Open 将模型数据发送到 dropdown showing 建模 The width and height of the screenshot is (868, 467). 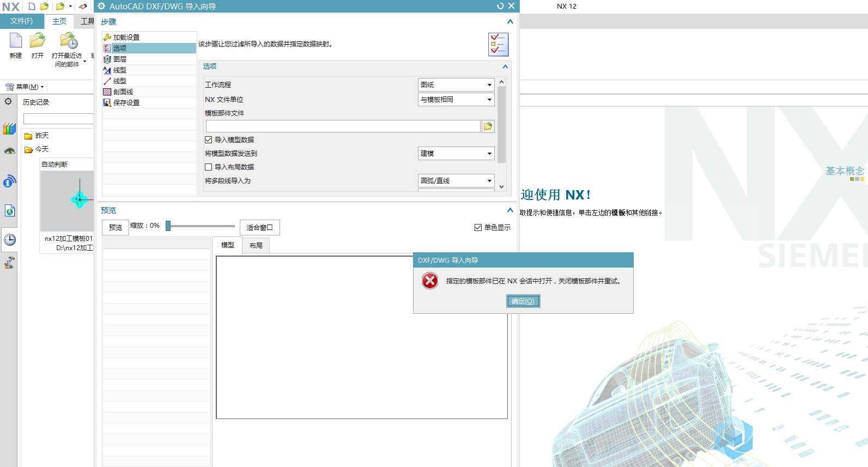pyautogui.click(x=456, y=154)
